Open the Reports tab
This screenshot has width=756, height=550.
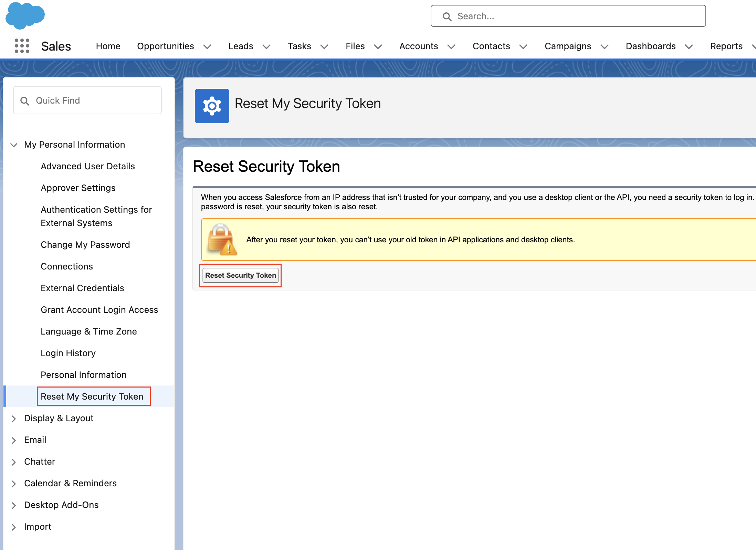[726, 46]
